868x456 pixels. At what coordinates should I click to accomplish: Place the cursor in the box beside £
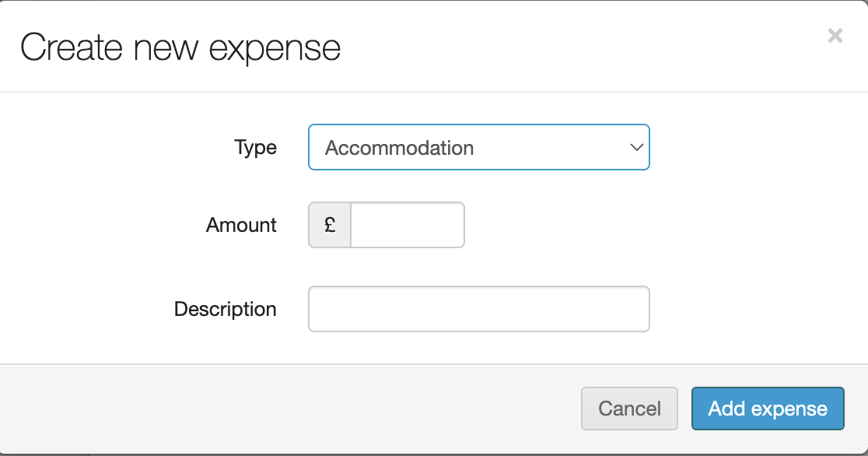pos(408,226)
